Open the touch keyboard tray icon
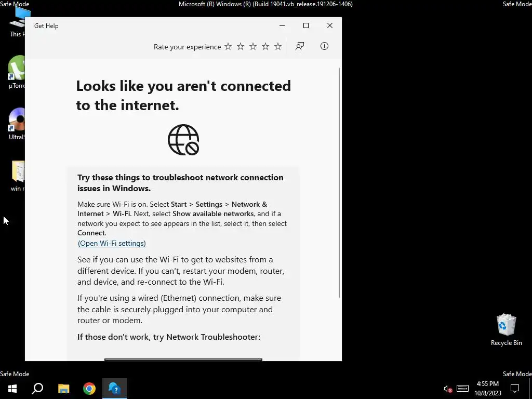532x399 pixels. click(462, 389)
